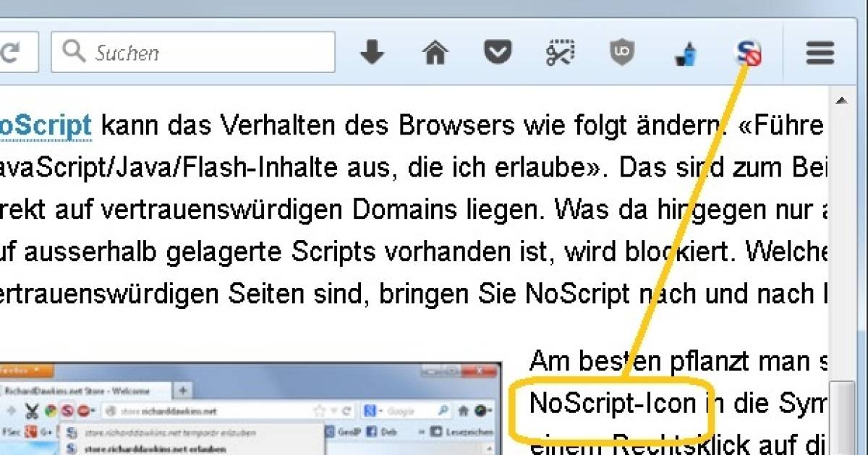Click the scissors add-on toolbar icon
This screenshot has height=455, width=868.
[x=561, y=52]
